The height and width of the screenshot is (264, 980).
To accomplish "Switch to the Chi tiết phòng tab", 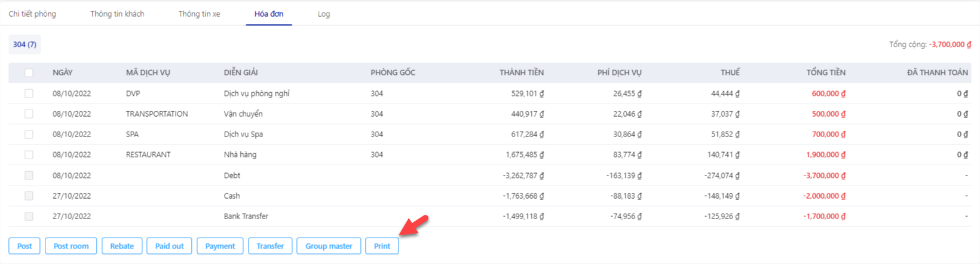I will (32, 14).
